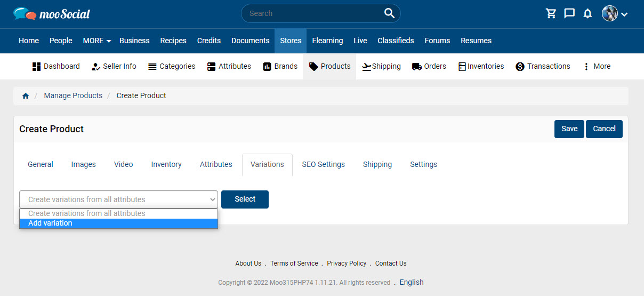Switch to the General tab
The height and width of the screenshot is (296, 644).
[x=41, y=164]
